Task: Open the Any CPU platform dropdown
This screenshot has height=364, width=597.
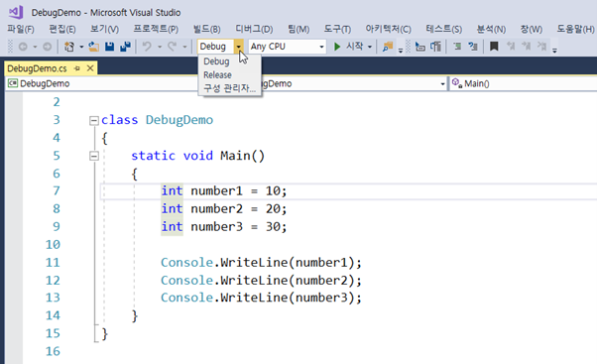Action: [x=288, y=47]
